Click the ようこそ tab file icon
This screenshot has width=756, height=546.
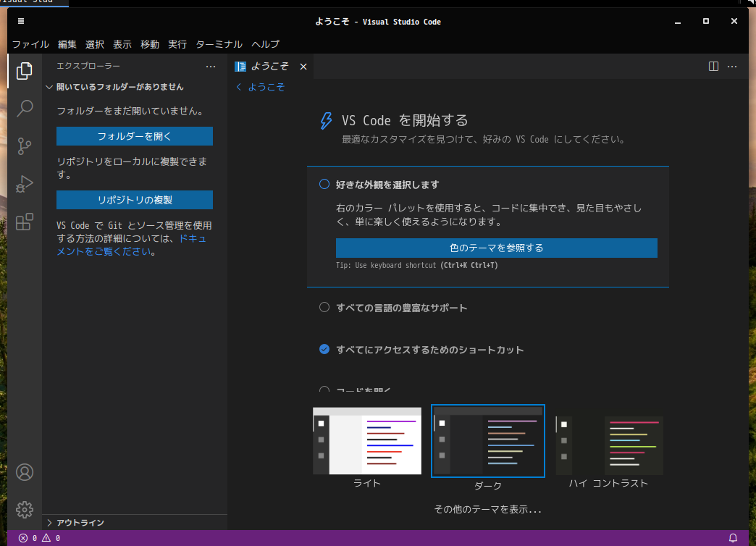240,67
